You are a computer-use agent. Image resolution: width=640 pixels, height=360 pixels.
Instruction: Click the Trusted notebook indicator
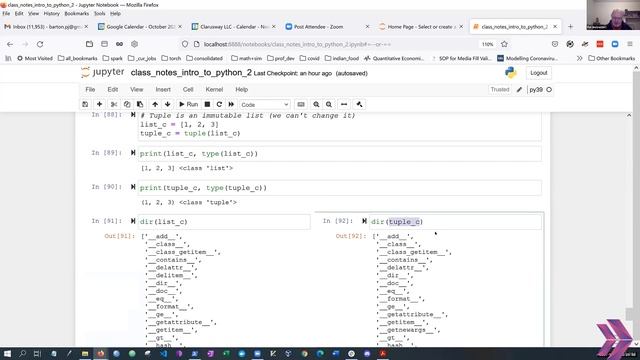500,89
